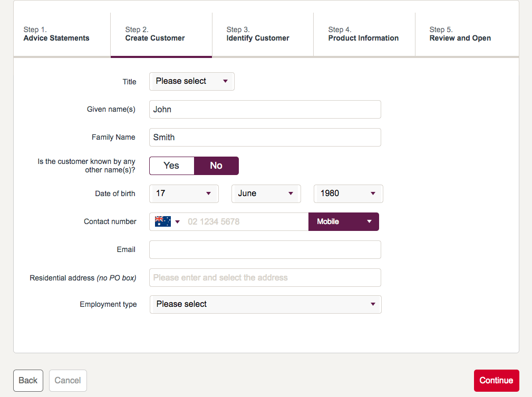
Task: Open the birth year dropdown showing 1980
Action: coord(348,193)
